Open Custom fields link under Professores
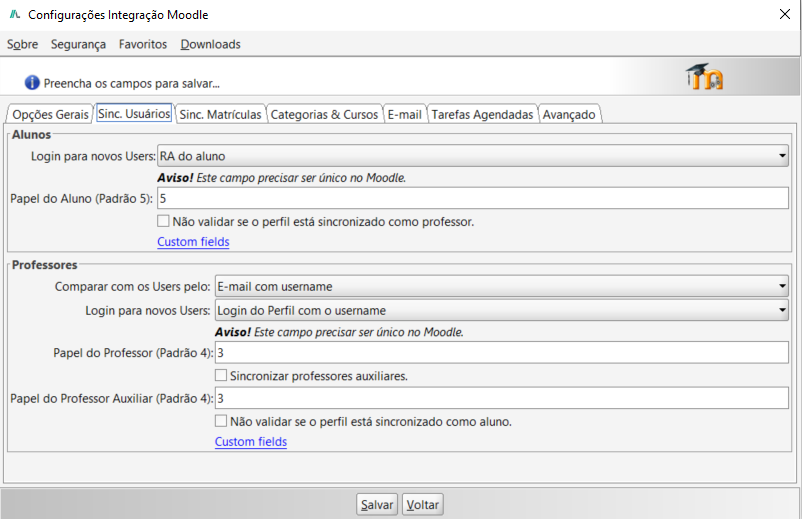The width and height of the screenshot is (802, 519). click(x=251, y=441)
